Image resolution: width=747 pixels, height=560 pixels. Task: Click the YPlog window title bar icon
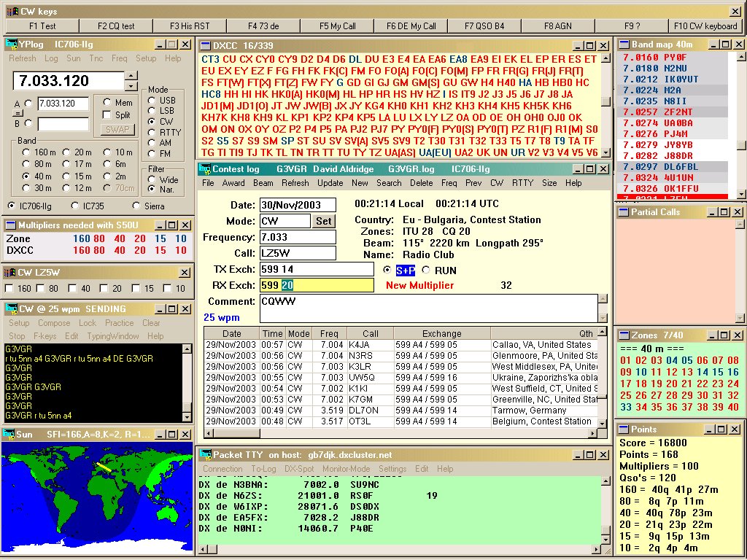click(x=11, y=44)
